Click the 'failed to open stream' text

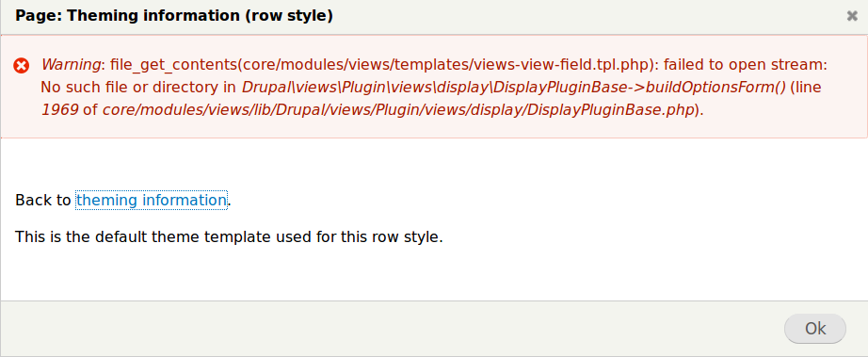743,65
